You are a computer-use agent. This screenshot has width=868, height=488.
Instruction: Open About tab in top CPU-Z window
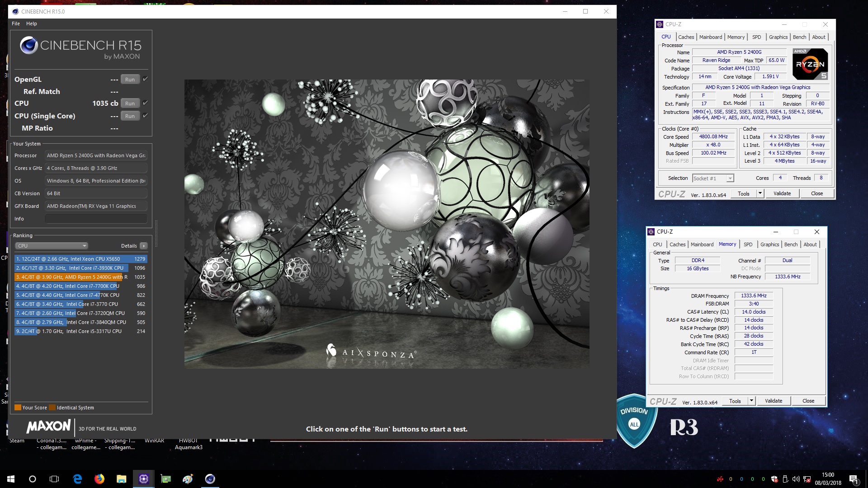[819, 37]
